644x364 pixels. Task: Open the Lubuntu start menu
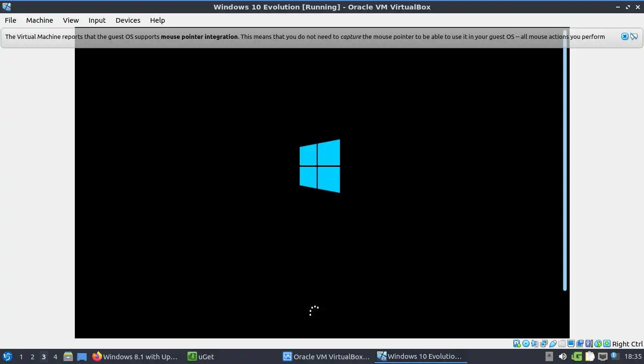click(8, 356)
